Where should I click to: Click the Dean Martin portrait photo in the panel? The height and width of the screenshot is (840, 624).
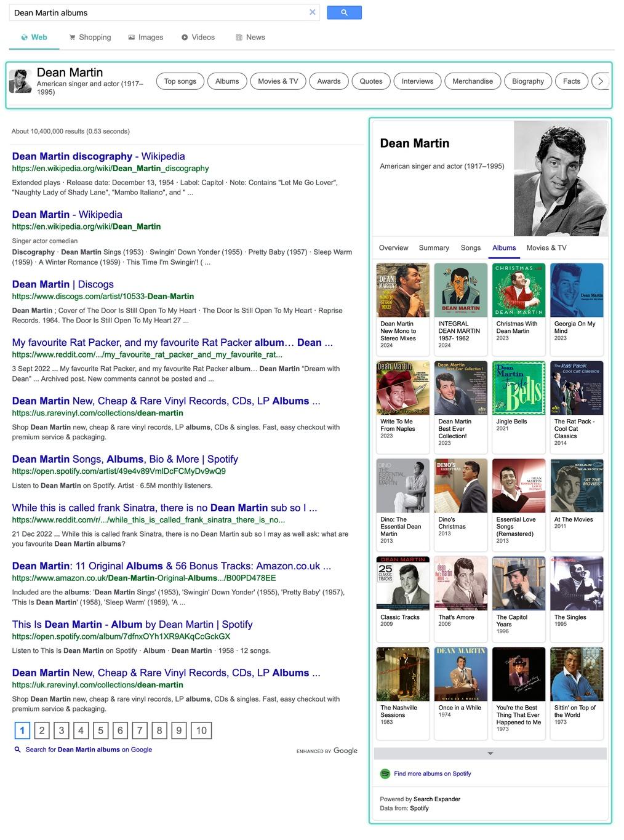point(561,178)
